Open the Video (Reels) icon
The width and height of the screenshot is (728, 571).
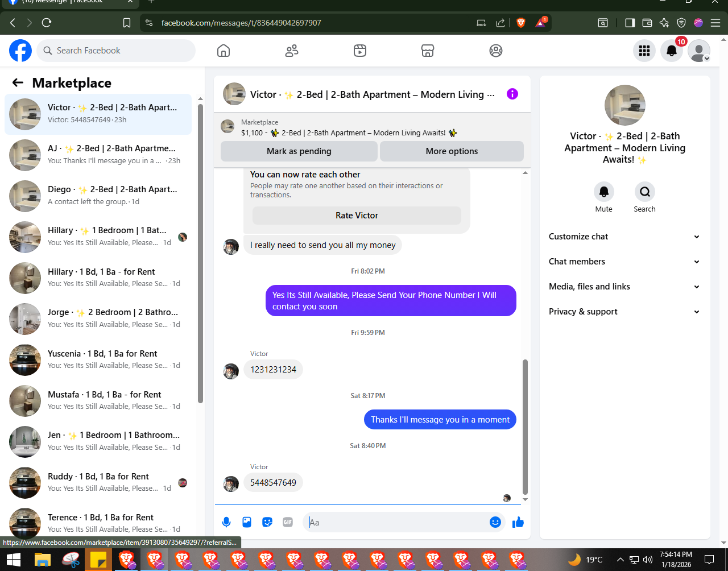coord(359,51)
